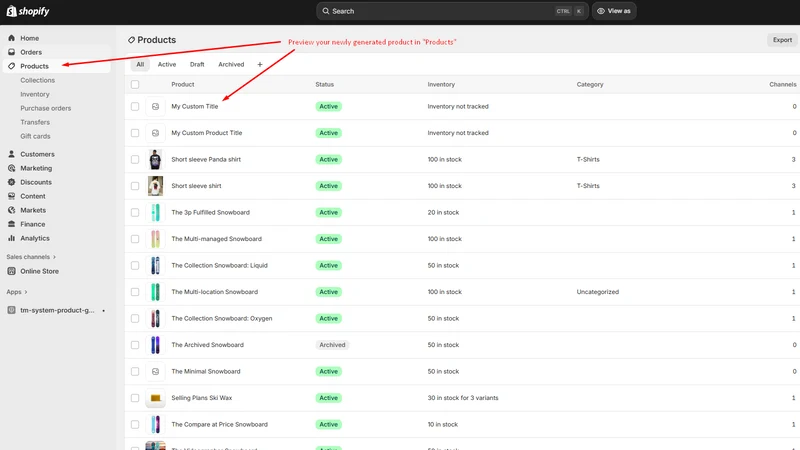Select the Short sleeve Panda shirt checkbox
800x450 pixels.
(x=135, y=159)
